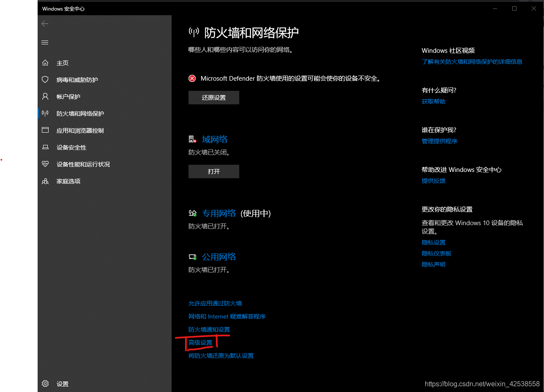
Task: Open the hamburger navigation menu
Action: [45, 42]
